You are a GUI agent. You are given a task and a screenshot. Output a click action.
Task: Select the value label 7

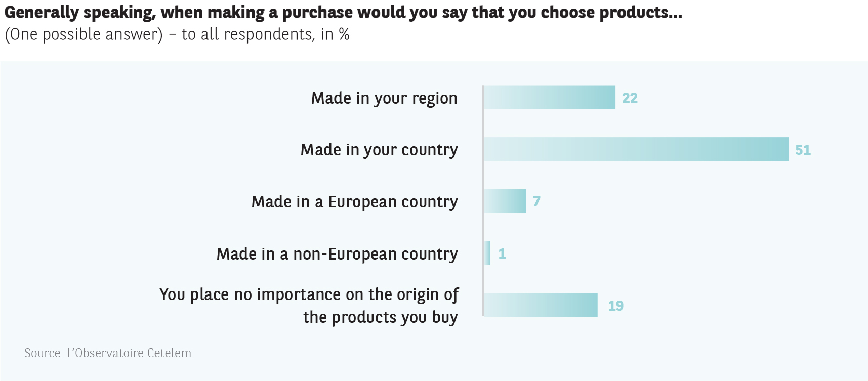click(536, 202)
